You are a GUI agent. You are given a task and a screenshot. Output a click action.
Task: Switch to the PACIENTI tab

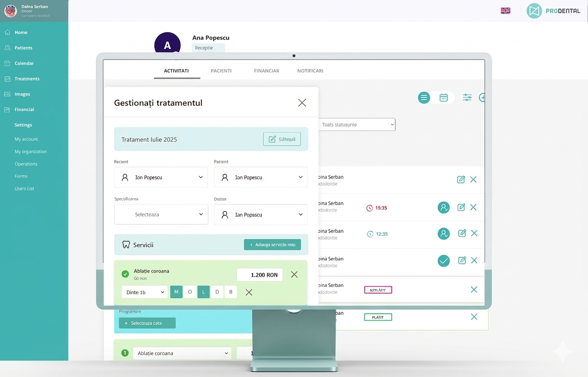point(221,71)
